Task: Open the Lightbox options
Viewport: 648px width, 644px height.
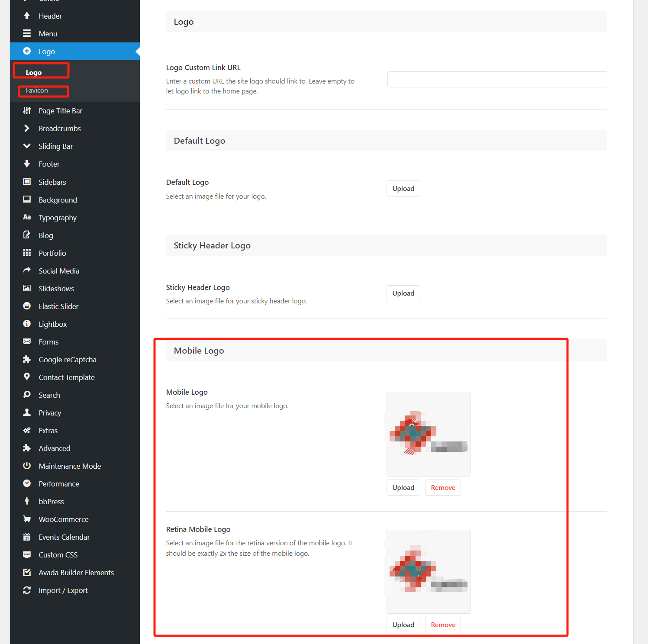Action: tap(52, 324)
